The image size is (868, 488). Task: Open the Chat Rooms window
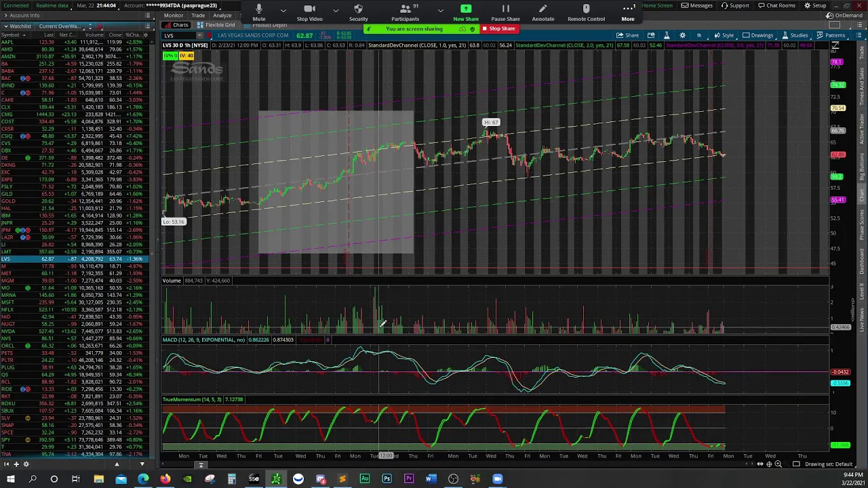pyautogui.click(x=776, y=5)
